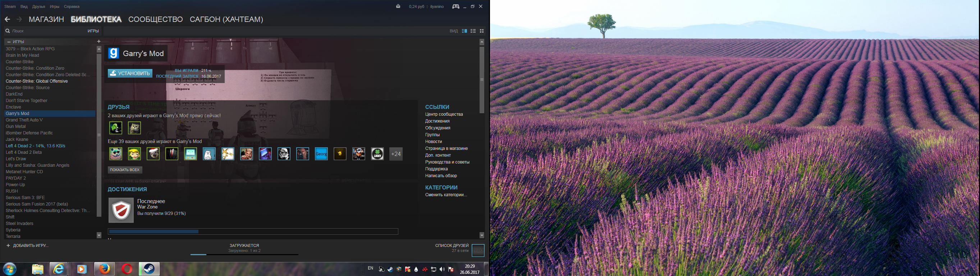The height and width of the screenshot is (276, 980).
Task: Open the Вид menu
Action: [24, 6]
